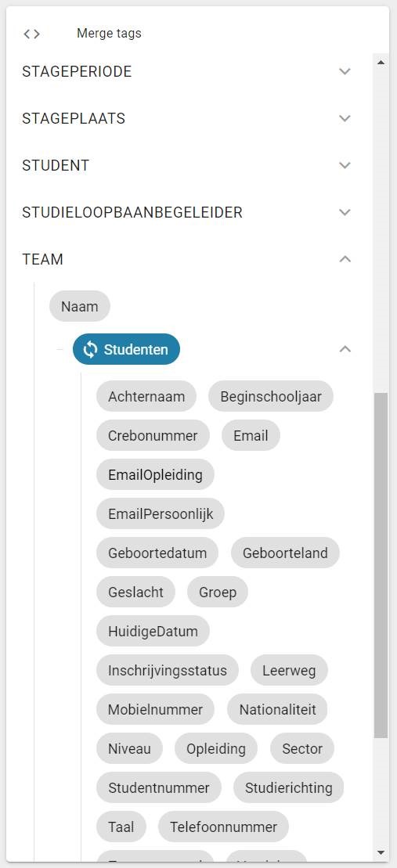Expand the STAGEPERIODE section
The image size is (397, 868).
click(345, 71)
